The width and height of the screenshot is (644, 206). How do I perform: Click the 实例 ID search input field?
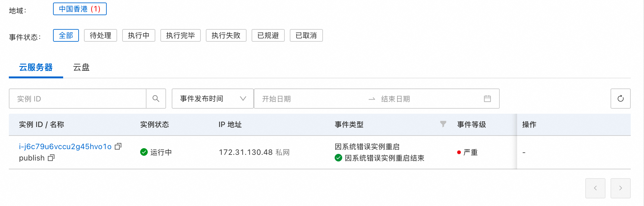click(77, 99)
